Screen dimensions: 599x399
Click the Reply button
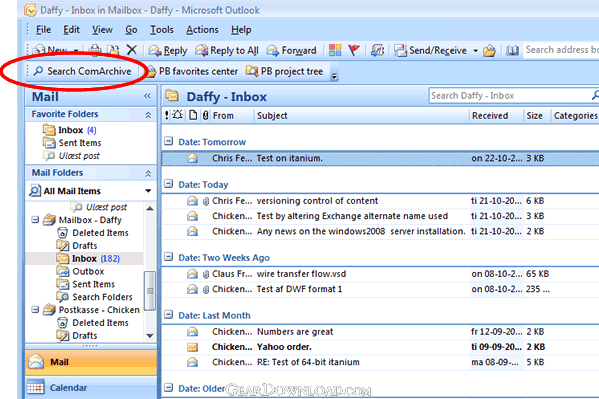tap(168, 50)
